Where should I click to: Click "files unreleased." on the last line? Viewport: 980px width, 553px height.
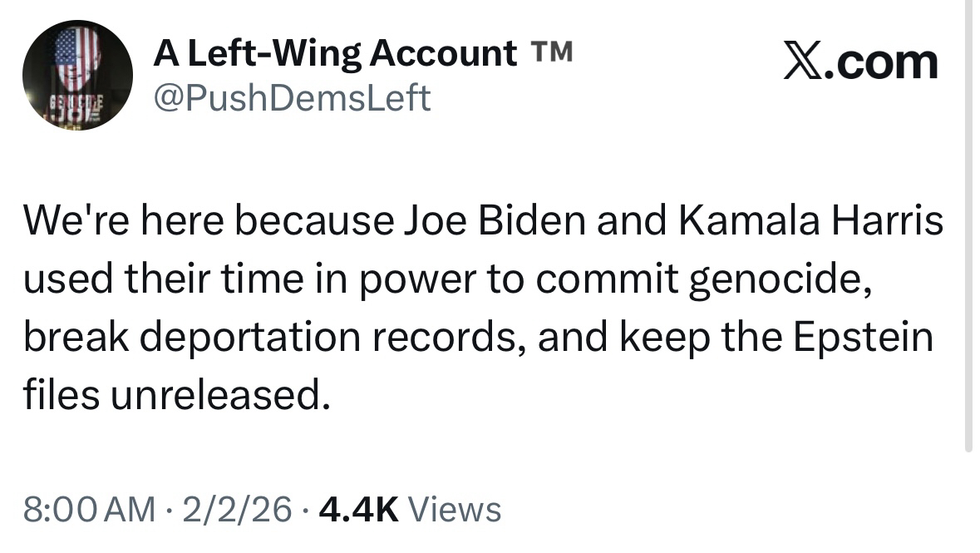coord(171,396)
